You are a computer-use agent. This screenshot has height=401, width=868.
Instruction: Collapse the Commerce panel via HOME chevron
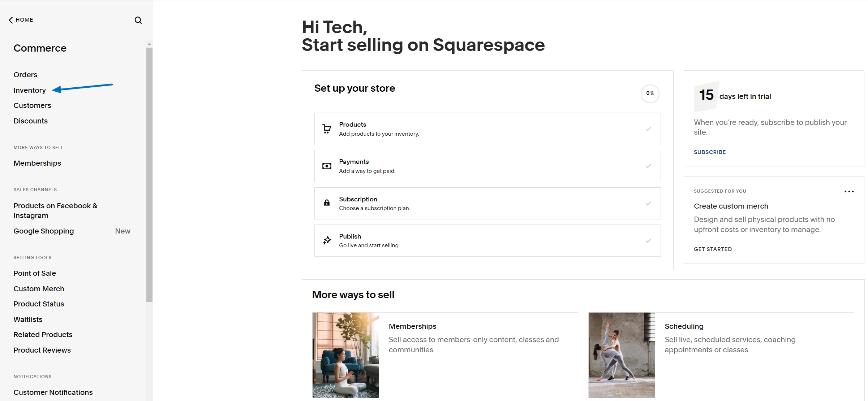(10, 20)
